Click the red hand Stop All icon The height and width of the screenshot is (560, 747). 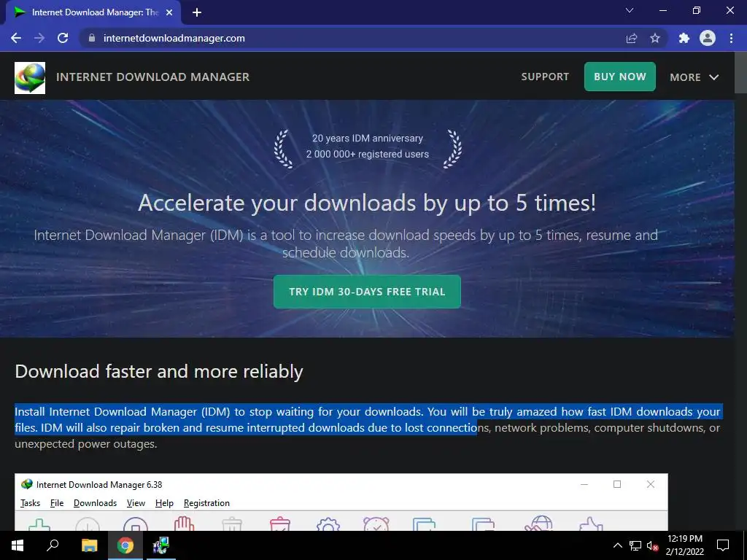[x=184, y=524]
